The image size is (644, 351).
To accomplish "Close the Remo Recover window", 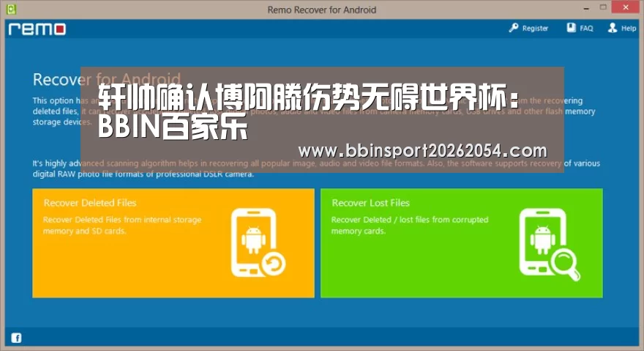I will point(626,7).
